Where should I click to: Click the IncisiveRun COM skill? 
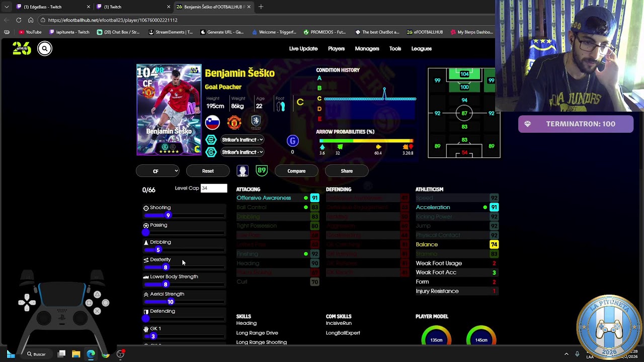point(339,323)
